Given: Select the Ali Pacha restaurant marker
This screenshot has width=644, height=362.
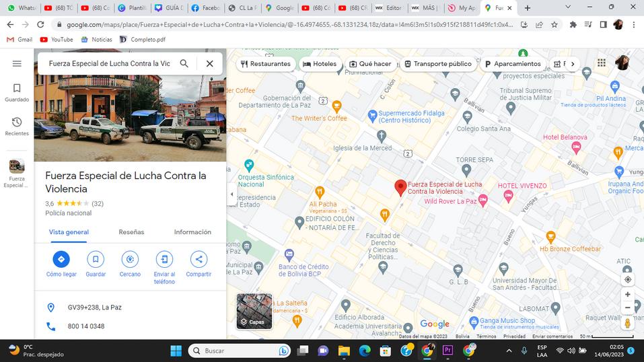Looking at the screenshot, I should (x=320, y=192).
